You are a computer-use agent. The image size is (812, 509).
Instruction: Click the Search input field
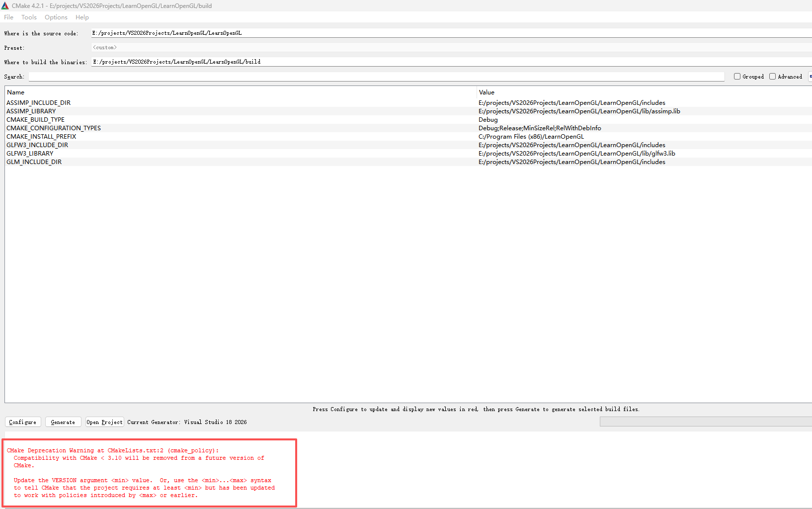click(x=376, y=77)
